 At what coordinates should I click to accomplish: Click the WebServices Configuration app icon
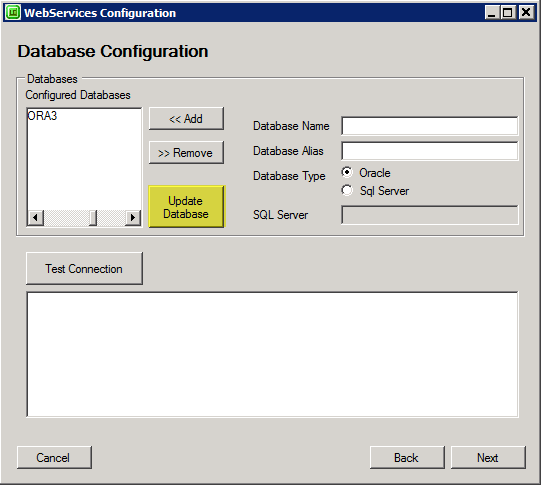[13, 13]
